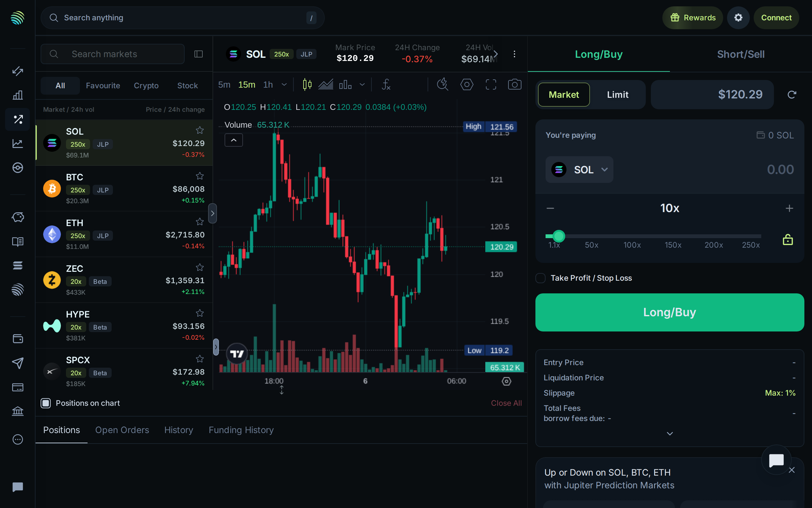The width and height of the screenshot is (812, 508).
Task: Open the floating chat support button
Action: (776, 460)
